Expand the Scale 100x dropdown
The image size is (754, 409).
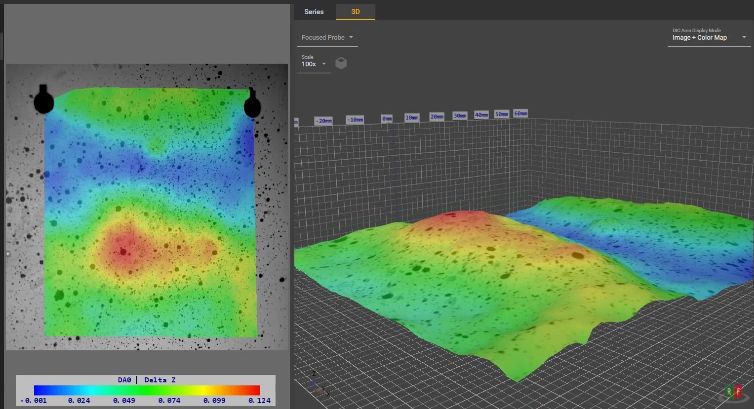(313, 64)
